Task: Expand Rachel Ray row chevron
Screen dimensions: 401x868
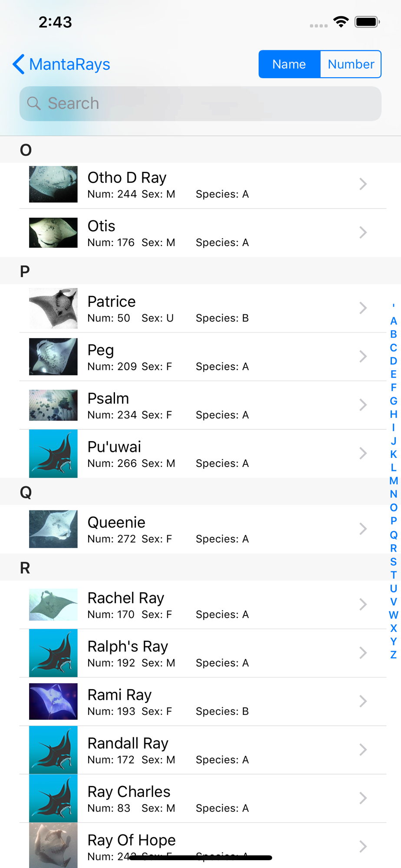Action: (x=363, y=605)
